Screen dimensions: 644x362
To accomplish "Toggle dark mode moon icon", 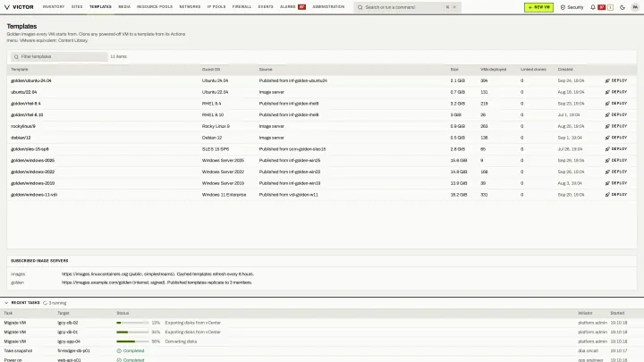I will coord(623,7).
